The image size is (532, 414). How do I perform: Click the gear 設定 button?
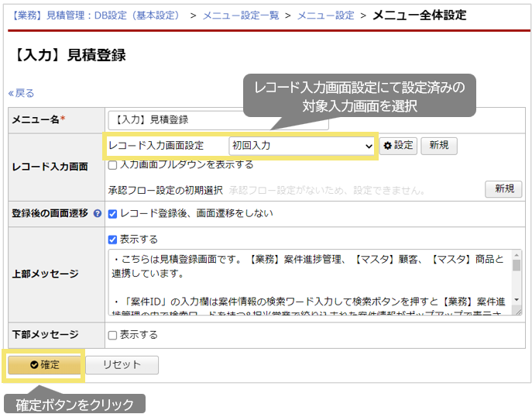tap(398, 146)
